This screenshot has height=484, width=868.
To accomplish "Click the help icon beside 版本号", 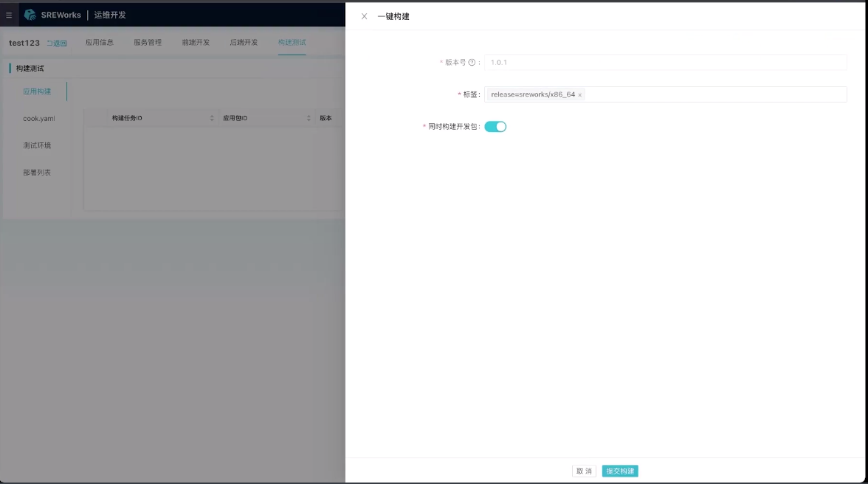I will (472, 63).
